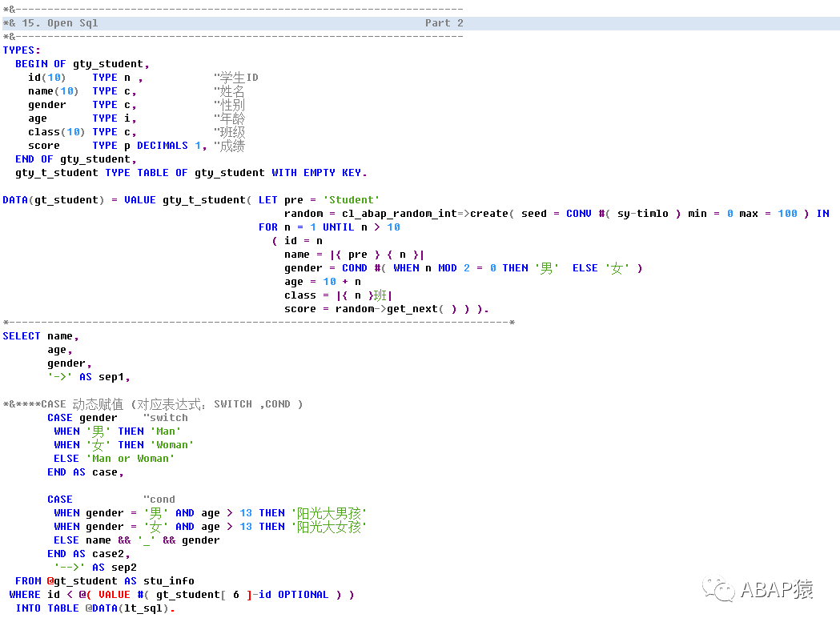Click ''-->' AS sep2' line
The image size is (840, 626).
94,567
